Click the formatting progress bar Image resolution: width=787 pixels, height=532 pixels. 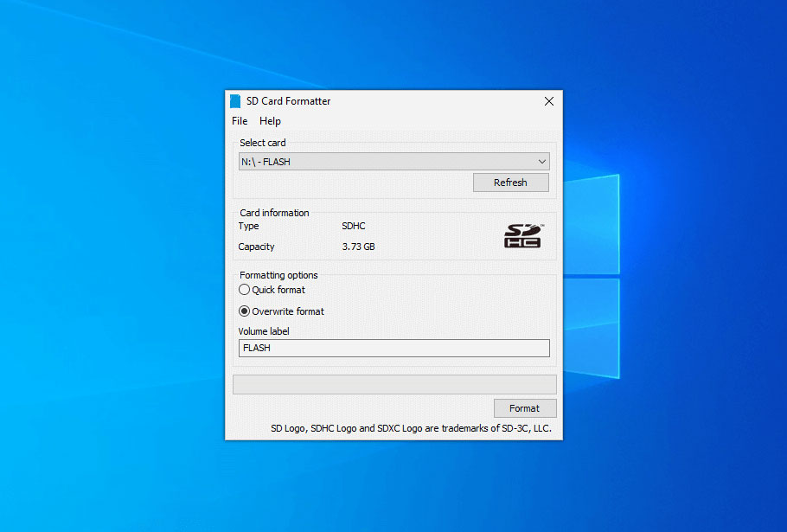click(394, 384)
